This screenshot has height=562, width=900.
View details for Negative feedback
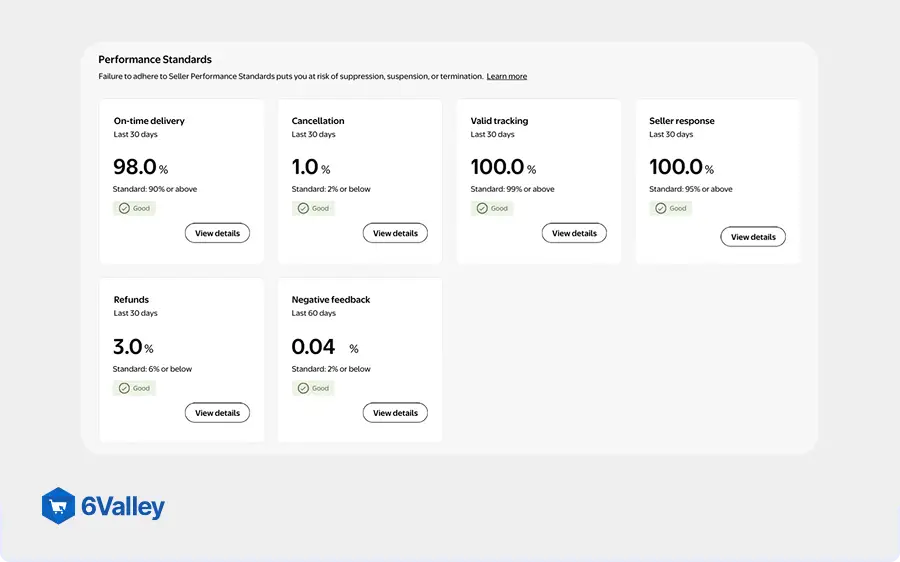395,413
